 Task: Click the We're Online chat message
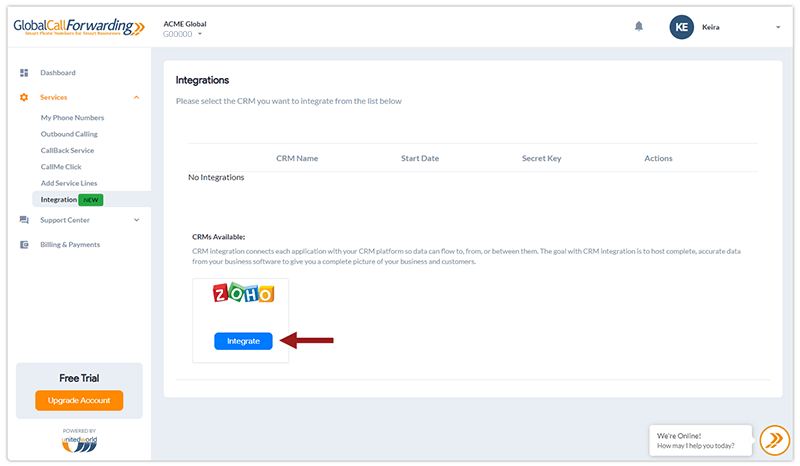coord(701,440)
